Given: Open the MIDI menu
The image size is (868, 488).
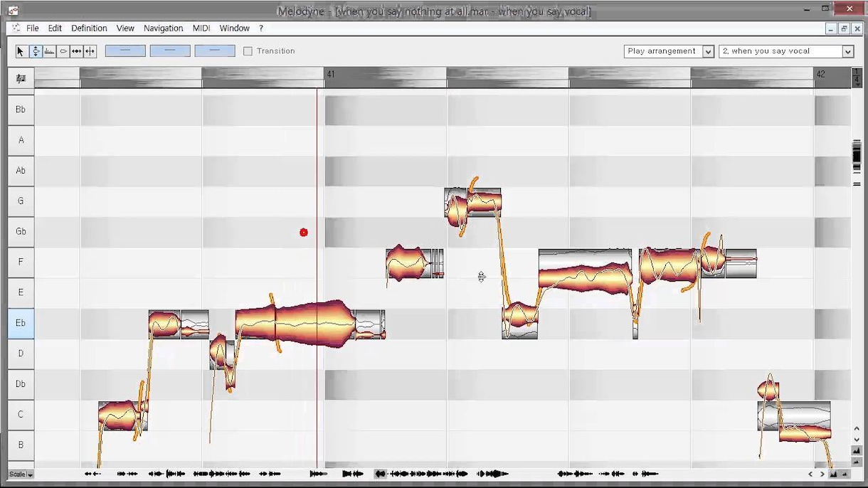Looking at the screenshot, I should coord(201,28).
